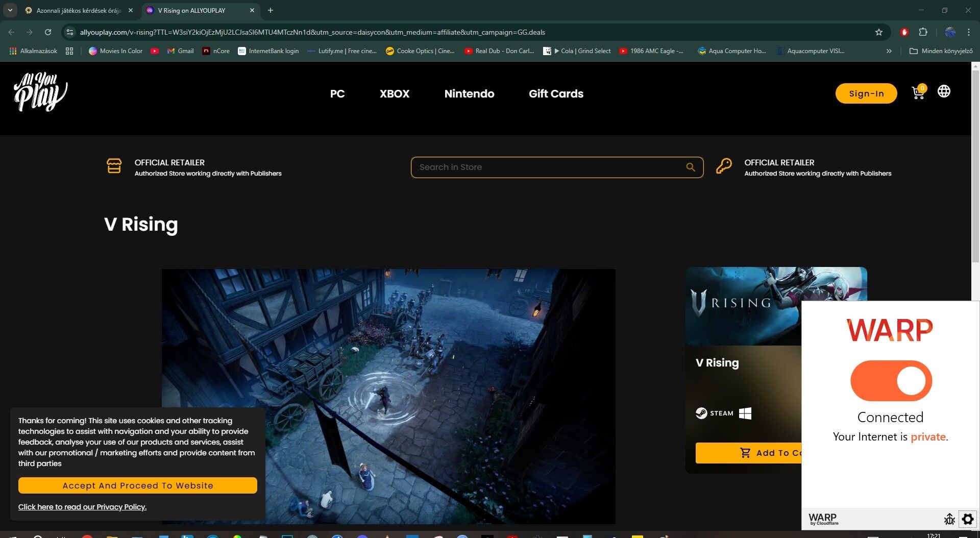980x538 pixels.
Task: Open the Gmail bookmark
Action: 180,51
